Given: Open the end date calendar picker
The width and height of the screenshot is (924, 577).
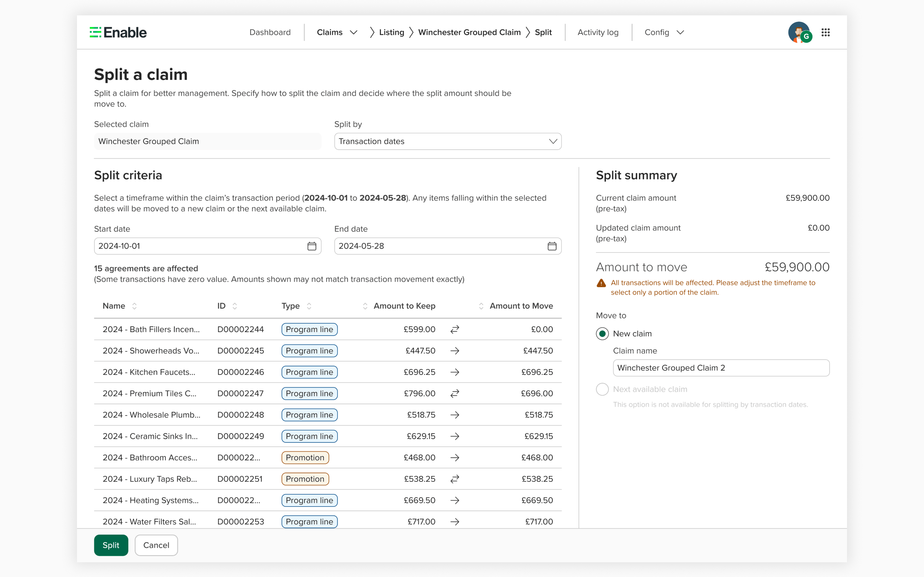Looking at the screenshot, I should pyautogui.click(x=552, y=246).
